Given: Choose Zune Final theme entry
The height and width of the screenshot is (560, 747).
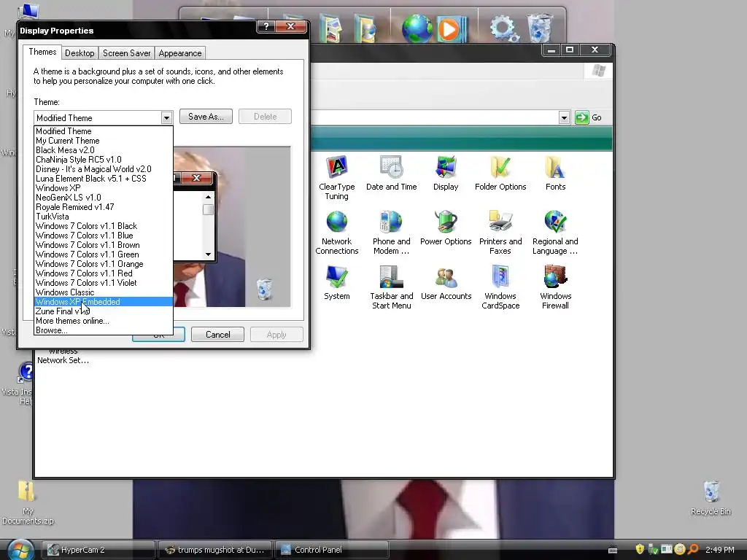Looking at the screenshot, I should click(104, 311).
